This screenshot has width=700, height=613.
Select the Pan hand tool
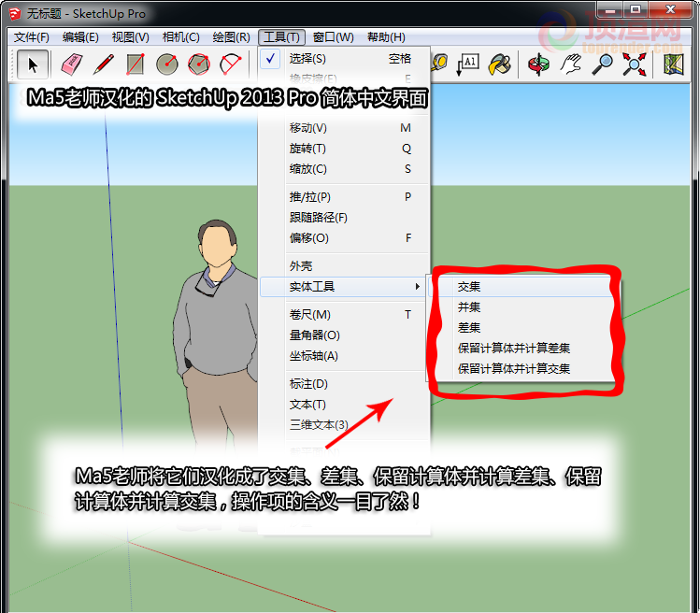coord(571,64)
